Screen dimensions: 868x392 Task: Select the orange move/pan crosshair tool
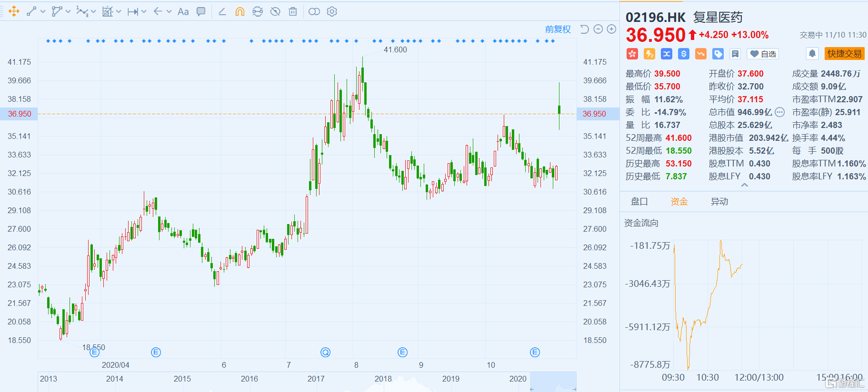pos(14,11)
